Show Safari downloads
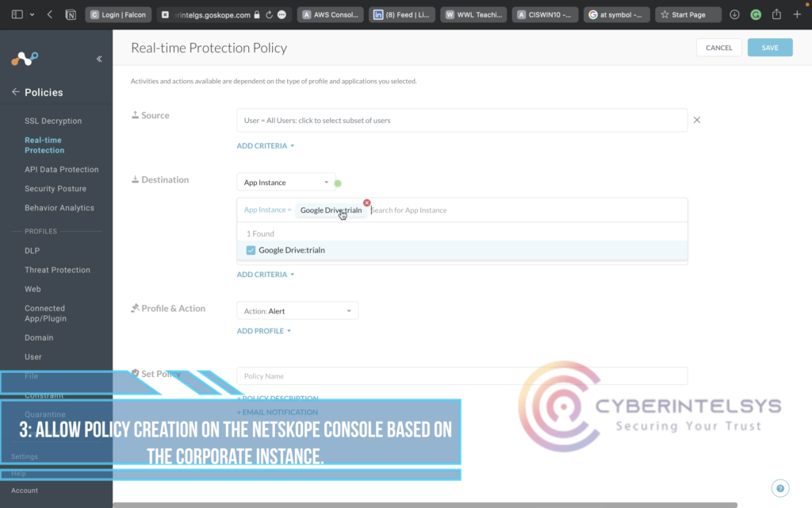812x508 pixels. [x=734, y=14]
